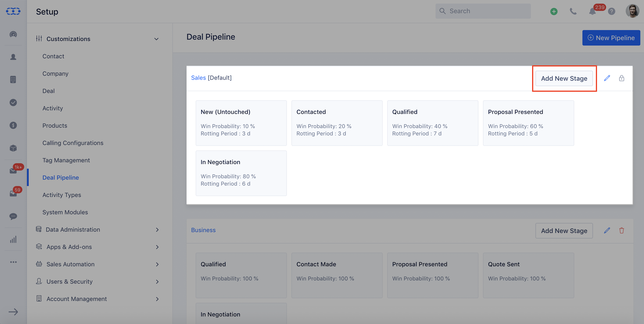The width and height of the screenshot is (644, 324).
Task: Open Activity Types settings
Action: tap(62, 195)
